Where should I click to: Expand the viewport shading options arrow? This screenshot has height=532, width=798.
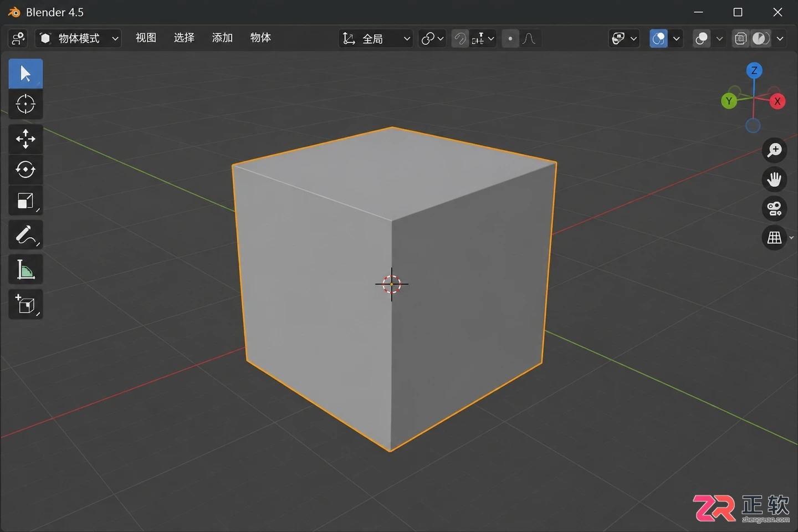[780, 38]
